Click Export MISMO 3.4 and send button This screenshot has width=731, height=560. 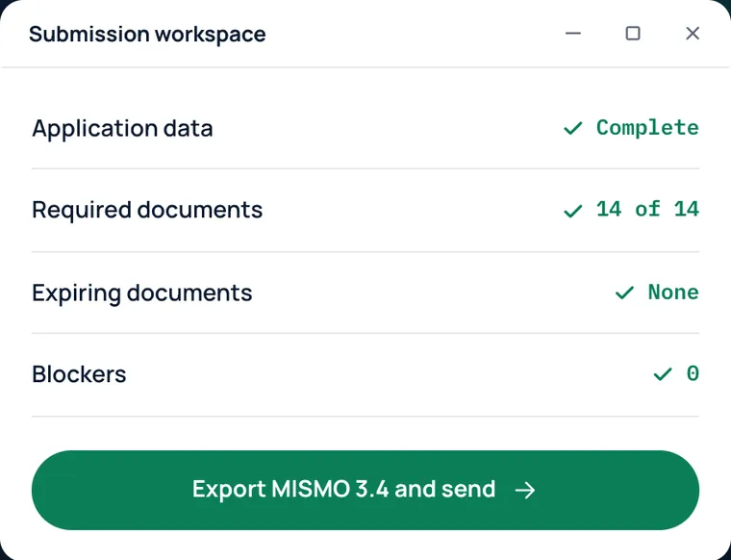coord(365,490)
